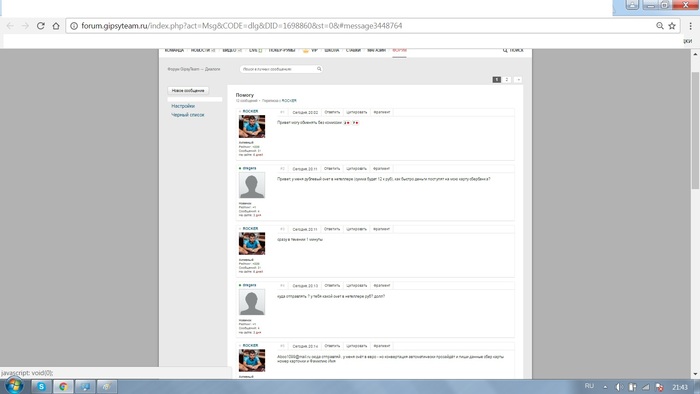Click the RU language indicator in the tray
Screen dimensions: 700x394
click(589, 386)
